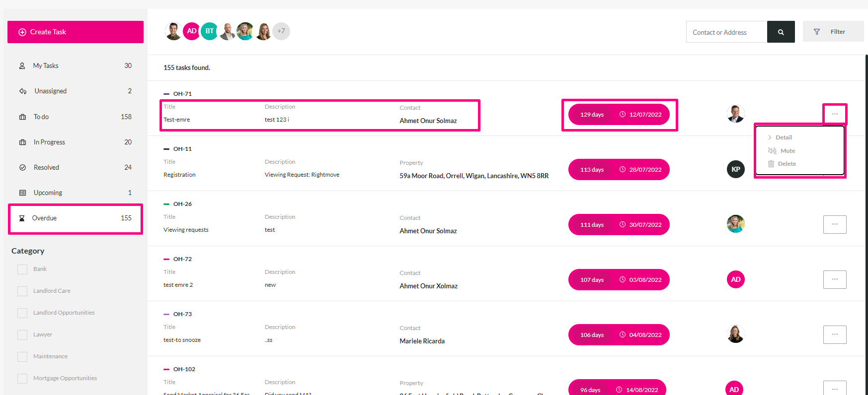Image resolution: width=868 pixels, height=395 pixels.
Task: Click the funnel icon on Filter
Action: [817, 32]
